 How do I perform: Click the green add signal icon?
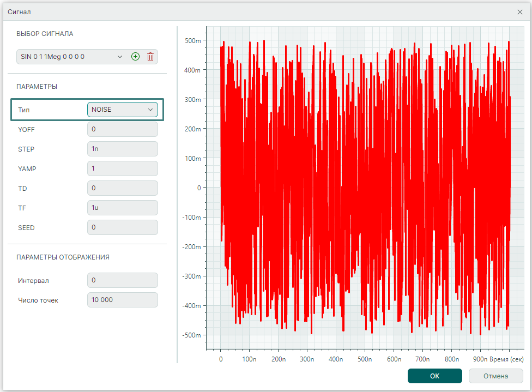[136, 57]
